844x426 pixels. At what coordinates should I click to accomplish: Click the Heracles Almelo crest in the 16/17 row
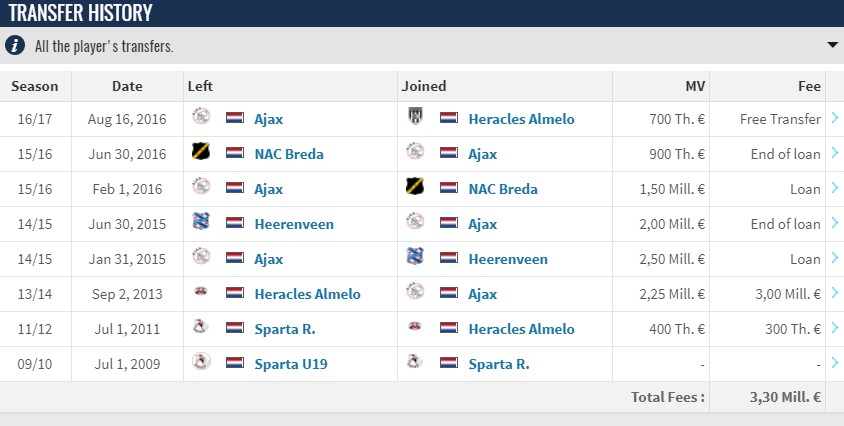(x=415, y=116)
